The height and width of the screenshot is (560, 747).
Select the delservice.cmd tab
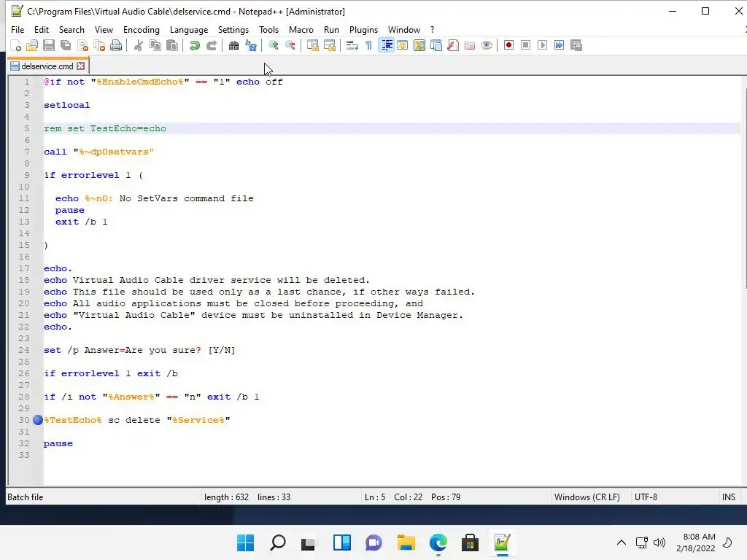click(x=47, y=66)
